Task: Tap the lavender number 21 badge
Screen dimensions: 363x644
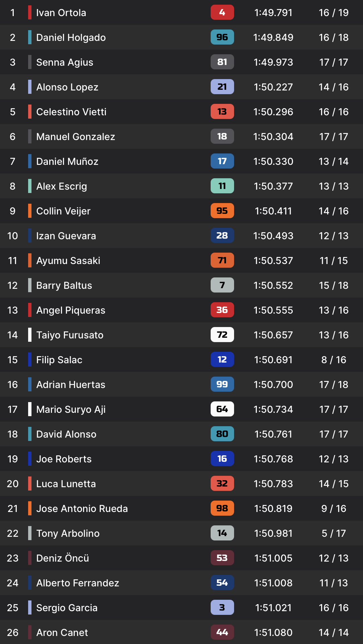Action: [222, 87]
